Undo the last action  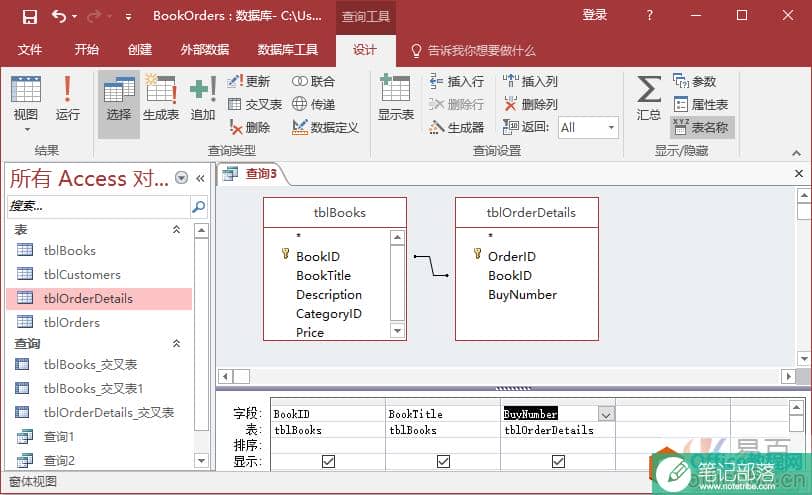59,17
